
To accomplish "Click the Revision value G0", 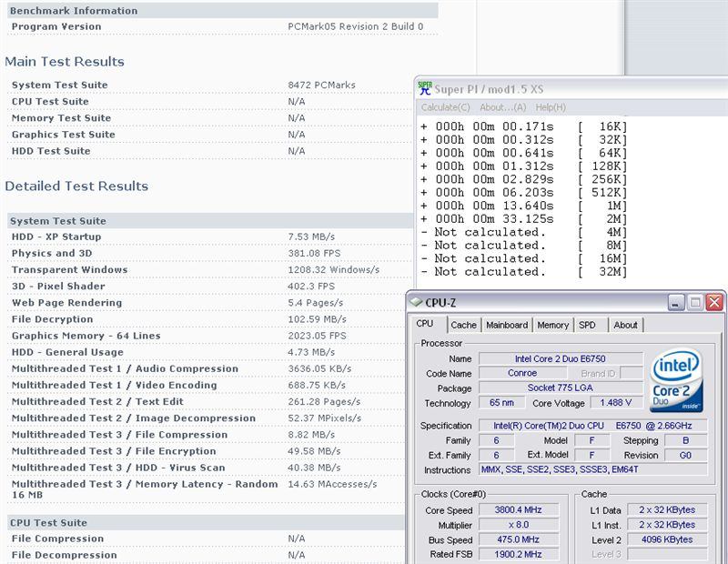I will 686,456.
